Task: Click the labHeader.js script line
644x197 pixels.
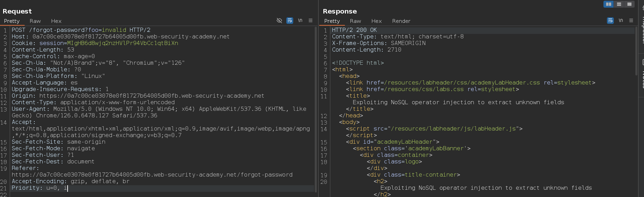Action: click(x=434, y=129)
